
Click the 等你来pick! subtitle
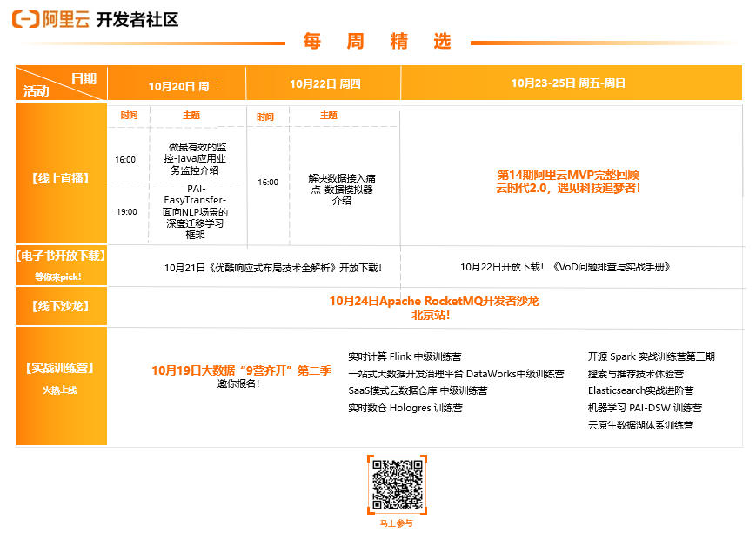tap(58, 276)
